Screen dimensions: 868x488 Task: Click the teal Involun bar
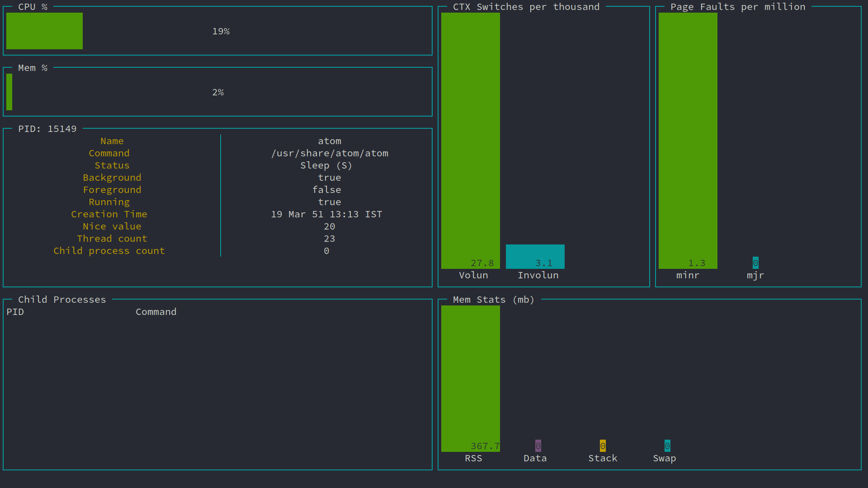(535, 256)
